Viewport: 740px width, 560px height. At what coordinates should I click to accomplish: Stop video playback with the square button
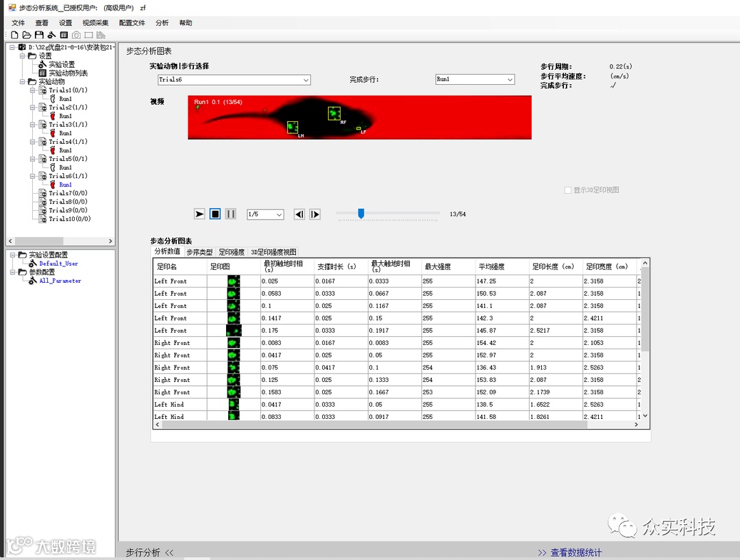click(214, 214)
